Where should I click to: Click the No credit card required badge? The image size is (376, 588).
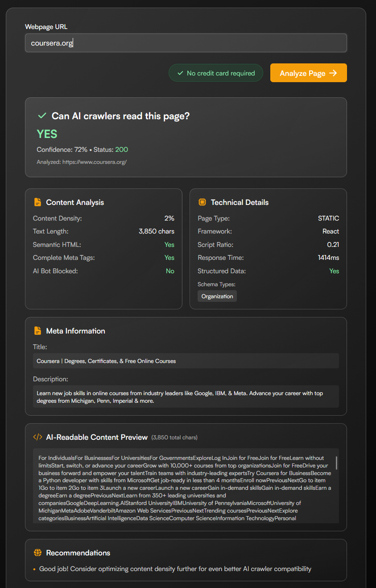pyautogui.click(x=216, y=73)
